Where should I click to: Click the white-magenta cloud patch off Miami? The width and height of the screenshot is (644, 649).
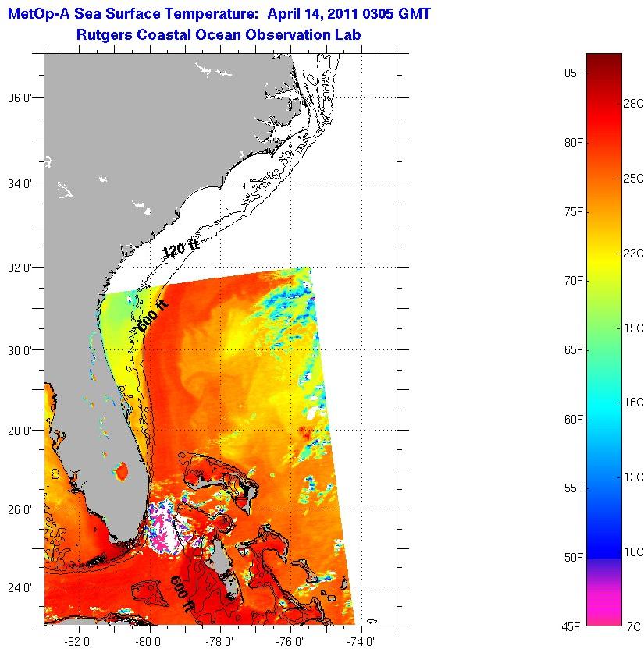tap(165, 528)
